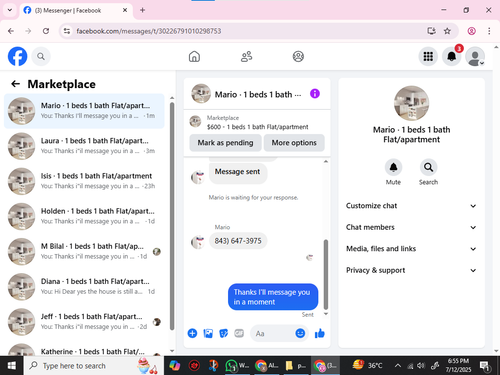Choose a GIF from the composer
500x375 pixels.
239,333
